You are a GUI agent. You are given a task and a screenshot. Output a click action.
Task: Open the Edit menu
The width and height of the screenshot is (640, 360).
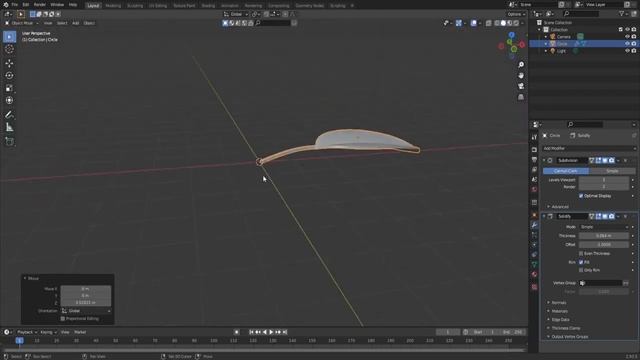click(x=26, y=5)
